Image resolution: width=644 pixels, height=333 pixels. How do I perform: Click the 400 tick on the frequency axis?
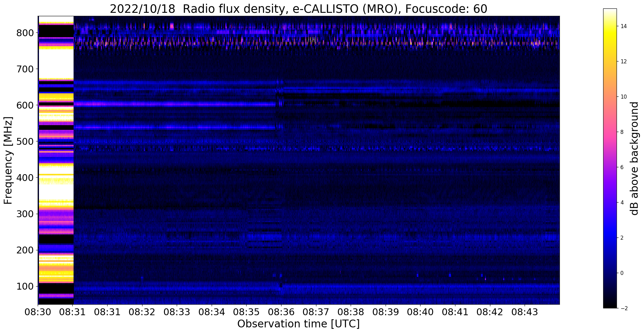coord(25,178)
